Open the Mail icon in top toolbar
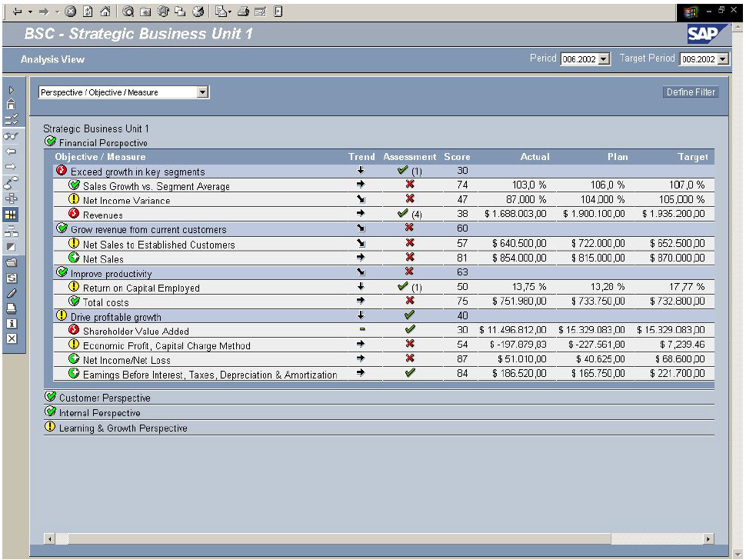Viewport: 746px width, 560px height. point(221,12)
